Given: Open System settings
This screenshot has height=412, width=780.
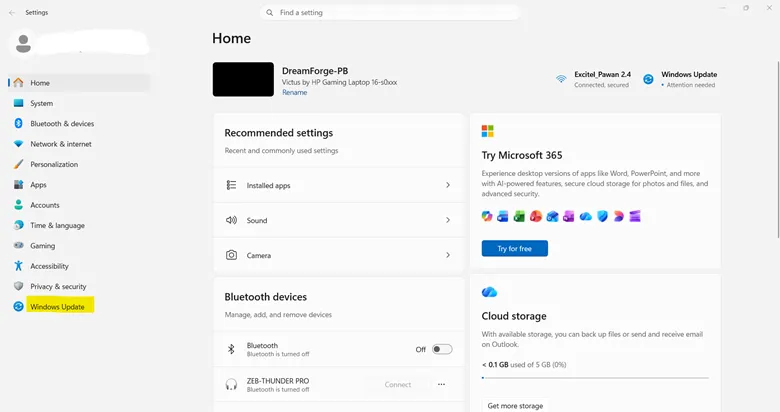Looking at the screenshot, I should pos(79,103).
